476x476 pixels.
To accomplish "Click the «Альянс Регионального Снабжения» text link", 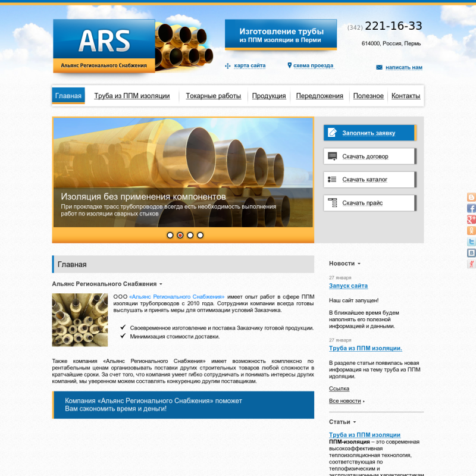I will pos(177,297).
